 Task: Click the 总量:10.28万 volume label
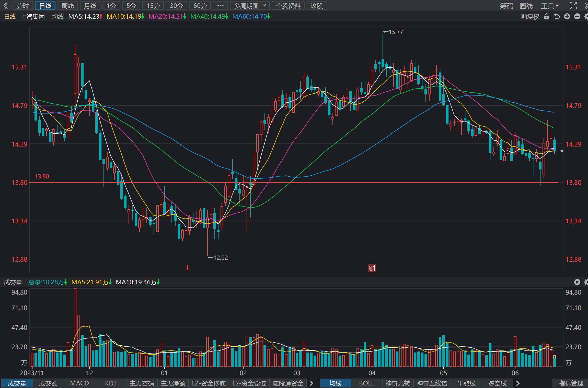click(48, 282)
